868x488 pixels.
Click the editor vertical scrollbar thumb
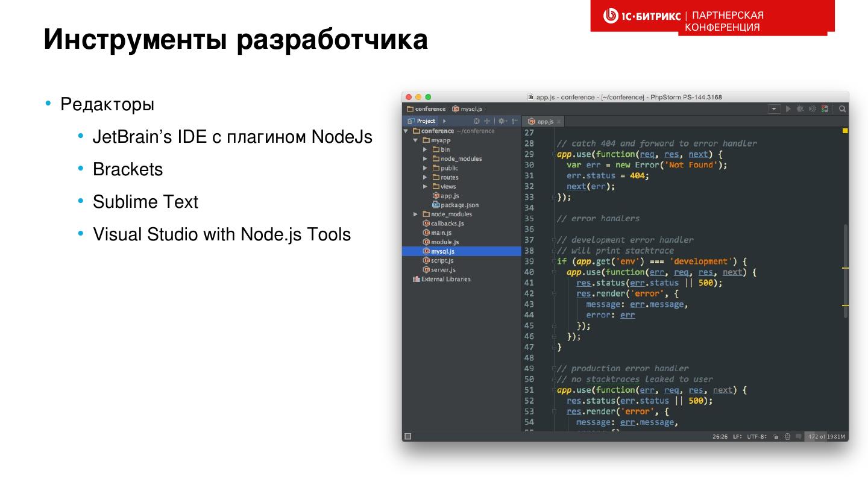coord(845,271)
